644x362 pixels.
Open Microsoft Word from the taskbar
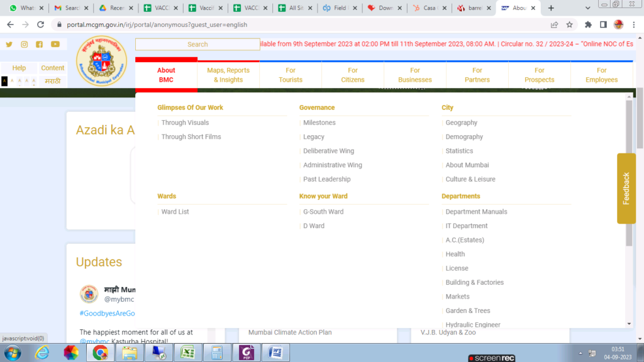pyautogui.click(x=274, y=353)
